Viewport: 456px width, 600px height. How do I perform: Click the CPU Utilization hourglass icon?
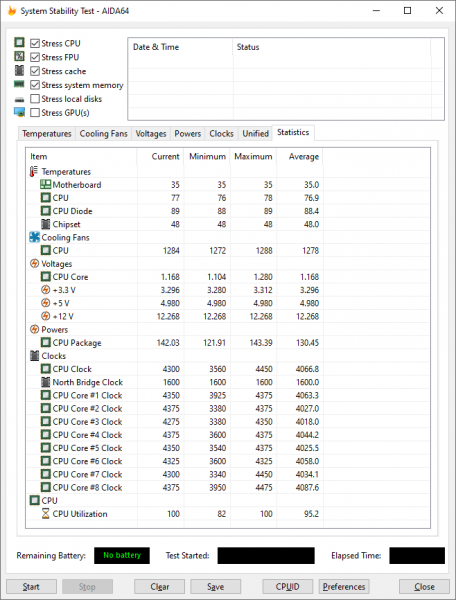tap(46, 514)
